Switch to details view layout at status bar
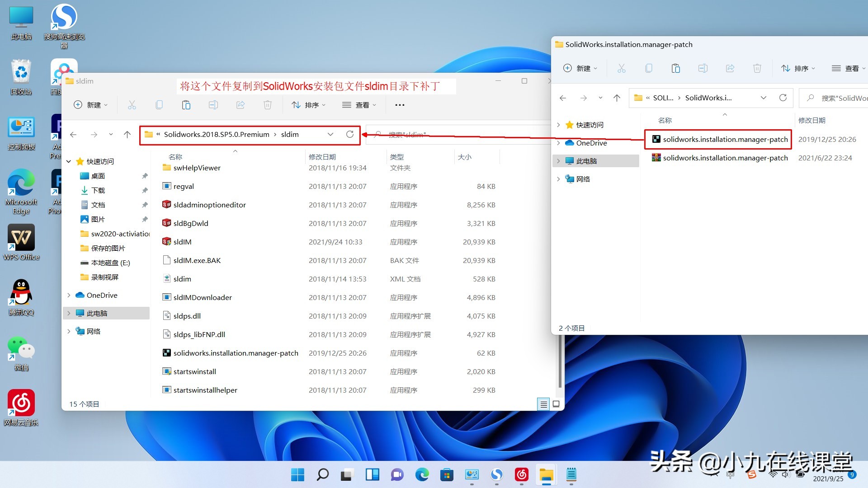 (543, 404)
